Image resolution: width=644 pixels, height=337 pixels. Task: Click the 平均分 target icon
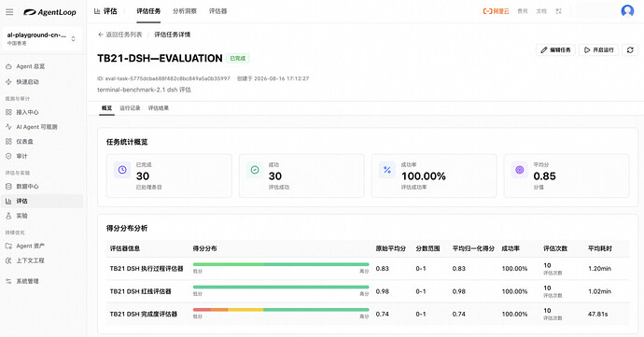(x=520, y=170)
